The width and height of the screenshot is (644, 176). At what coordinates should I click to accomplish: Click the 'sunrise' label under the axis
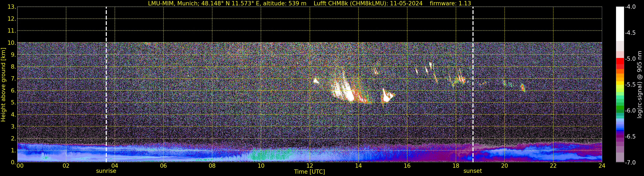pos(106,171)
